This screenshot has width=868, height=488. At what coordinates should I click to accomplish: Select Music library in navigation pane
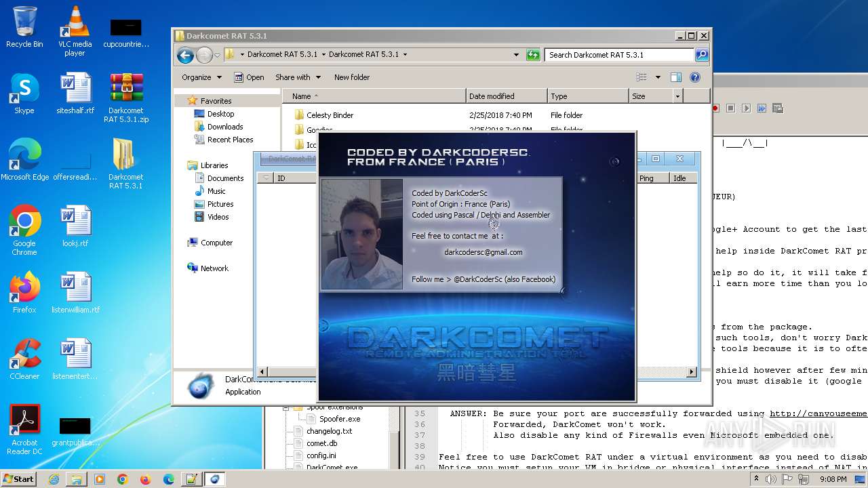coord(216,191)
